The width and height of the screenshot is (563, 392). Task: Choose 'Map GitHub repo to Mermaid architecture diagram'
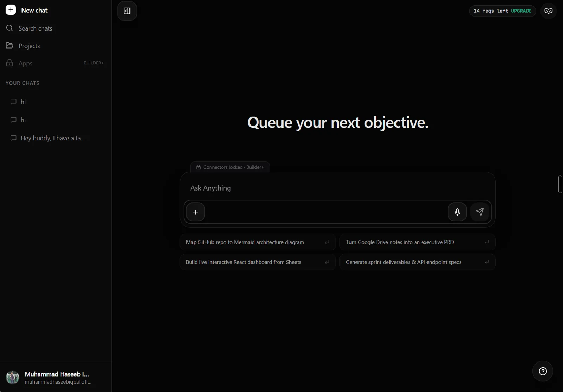(258, 242)
